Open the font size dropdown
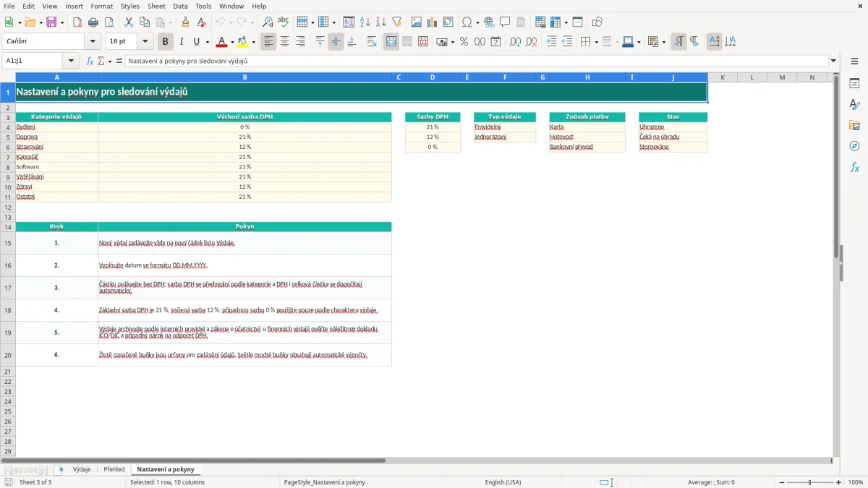Image resolution: width=868 pixels, height=488 pixels. pos(145,42)
